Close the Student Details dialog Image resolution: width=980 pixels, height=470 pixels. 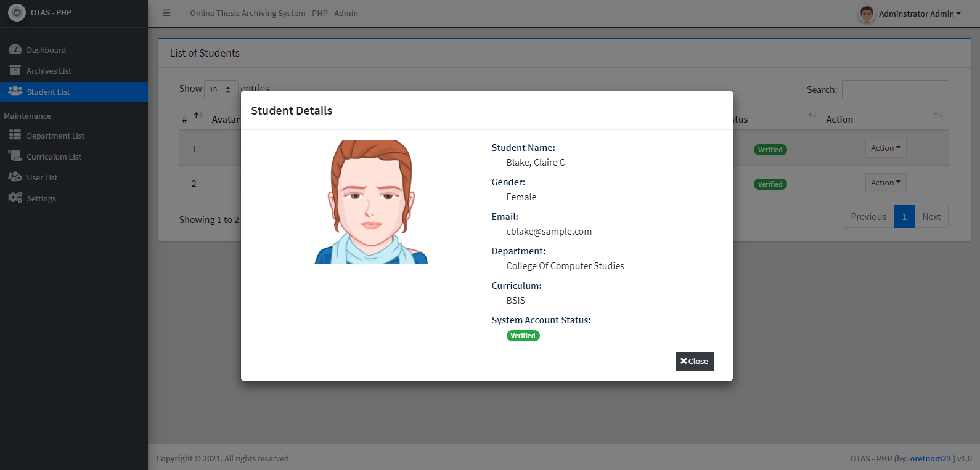[694, 361]
